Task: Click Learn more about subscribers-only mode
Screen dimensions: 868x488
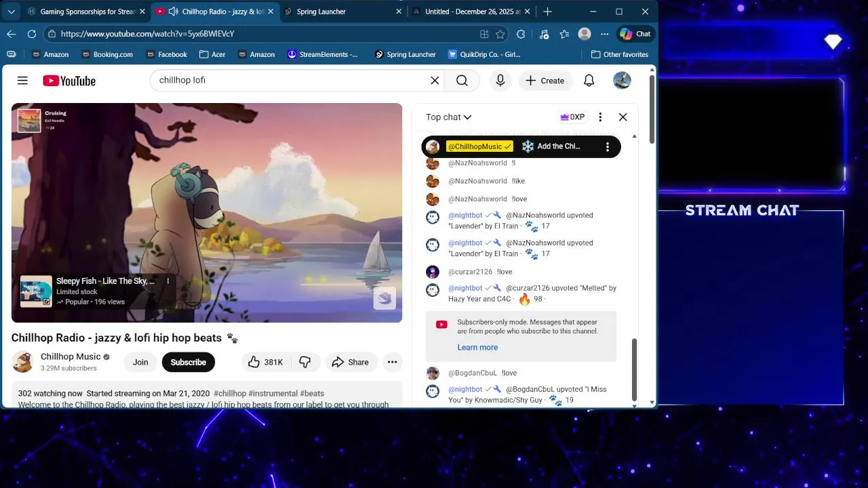Action: coord(477,347)
